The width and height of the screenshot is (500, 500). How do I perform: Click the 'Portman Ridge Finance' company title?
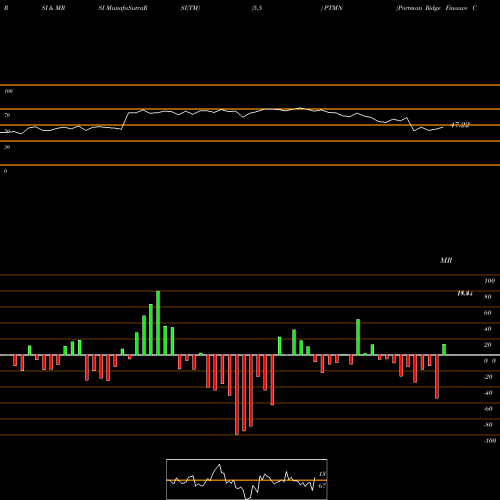click(x=432, y=8)
